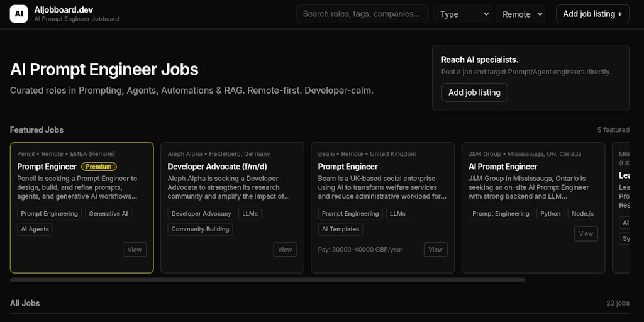The image size is (644, 322).
Task: Click 'Reach AI specialists.' heading
Action: [480, 60]
